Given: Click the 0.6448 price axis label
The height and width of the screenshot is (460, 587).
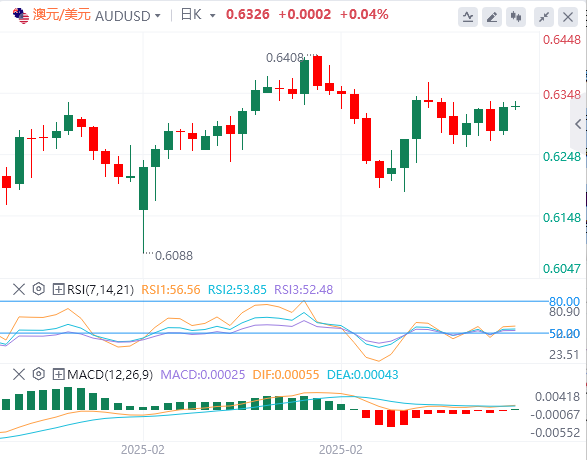Looking at the screenshot, I should click(x=562, y=39).
